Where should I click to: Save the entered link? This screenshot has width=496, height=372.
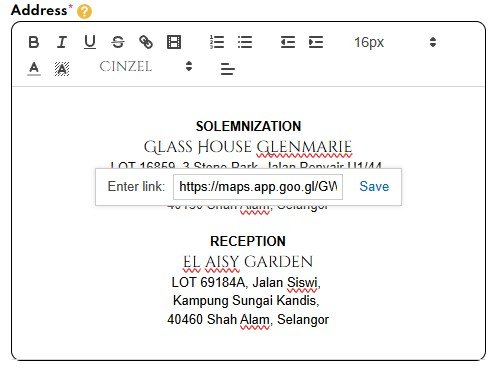click(x=374, y=186)
